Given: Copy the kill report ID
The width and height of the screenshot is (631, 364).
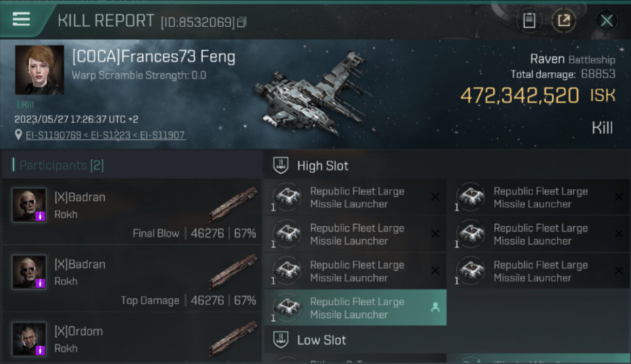Looking at the screenshot, I should coord(242,22).
